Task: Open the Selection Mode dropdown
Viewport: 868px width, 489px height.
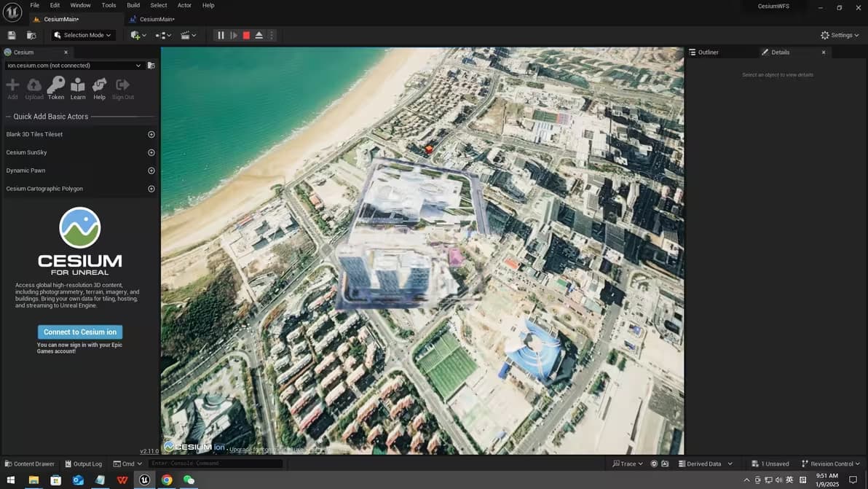Action: [x=83, y=35]
